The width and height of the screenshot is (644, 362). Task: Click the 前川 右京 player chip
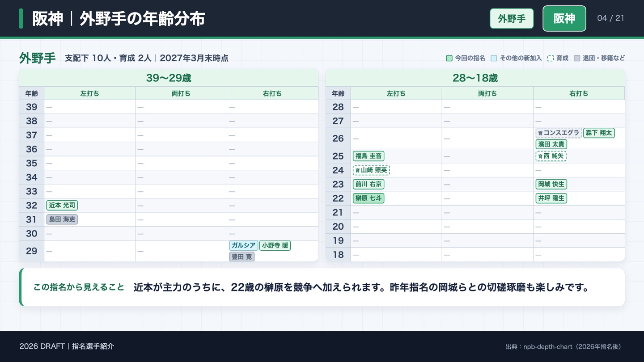point(369,184)
